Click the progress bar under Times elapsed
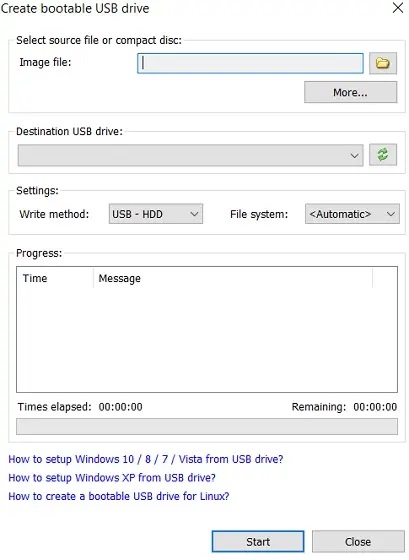This screenshot has width=409, height=560. (x=207, y=426)
